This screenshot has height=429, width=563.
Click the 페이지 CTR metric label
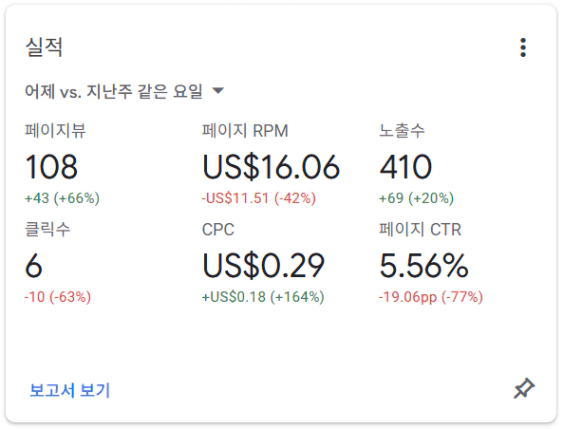click(x=420, y=229)
